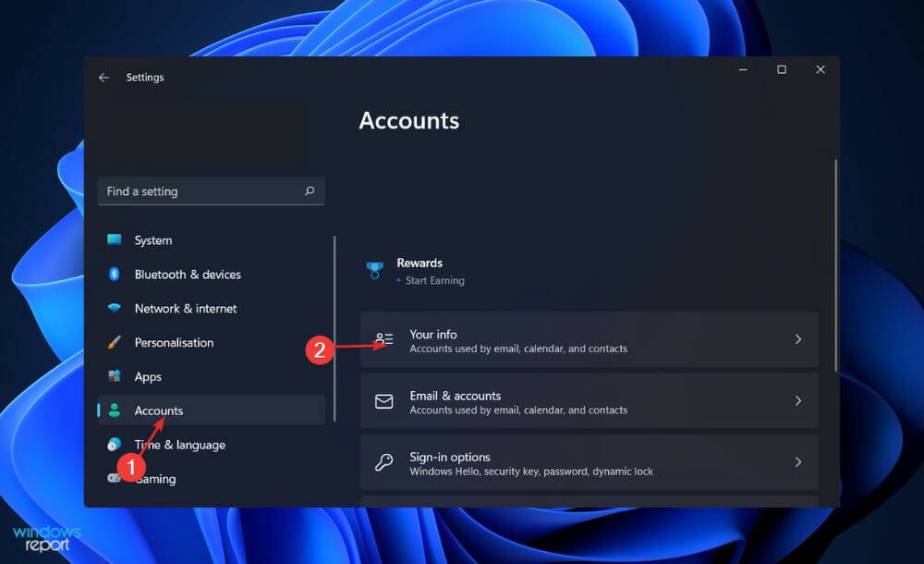
Task: Click the Sign-in options key icon
Action: 383,462
